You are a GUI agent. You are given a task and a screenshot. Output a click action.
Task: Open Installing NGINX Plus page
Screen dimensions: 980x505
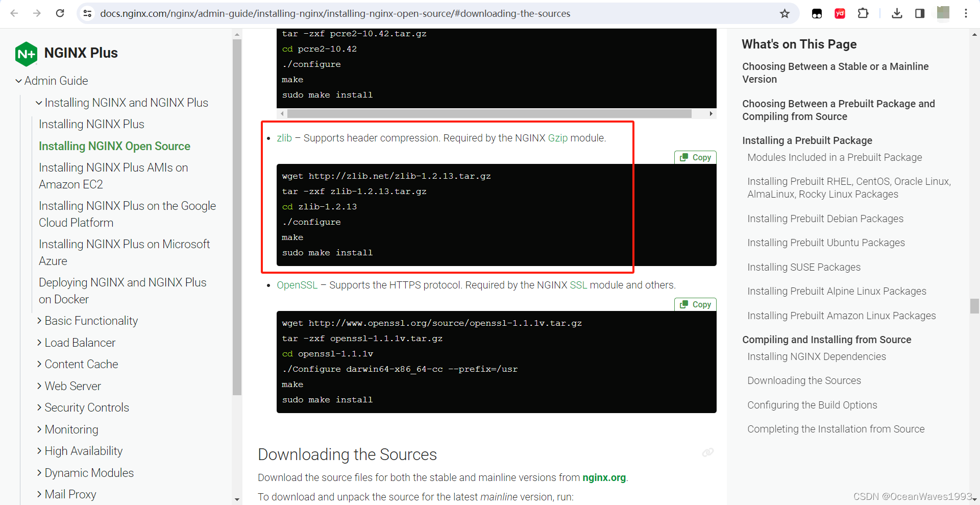(x=91, y=124)
